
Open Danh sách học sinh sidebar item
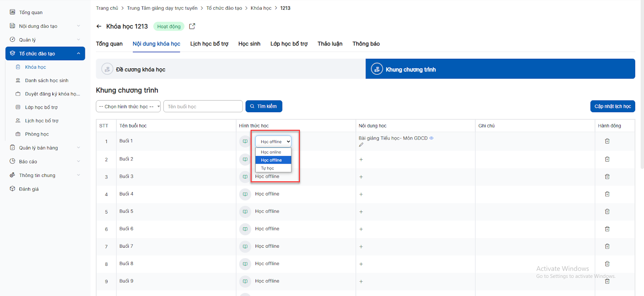click(x=47, y=80)
